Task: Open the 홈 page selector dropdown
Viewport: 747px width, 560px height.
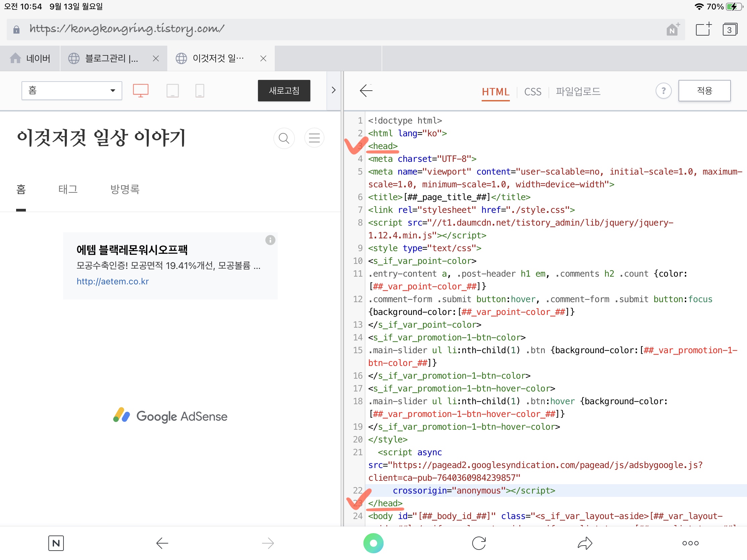Action: pyautogui.click(x=72, y=90)
